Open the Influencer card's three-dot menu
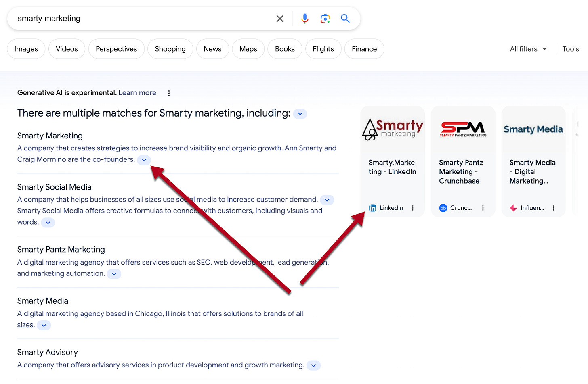Viewport: 588px width, 384px height. pos(553,208)
